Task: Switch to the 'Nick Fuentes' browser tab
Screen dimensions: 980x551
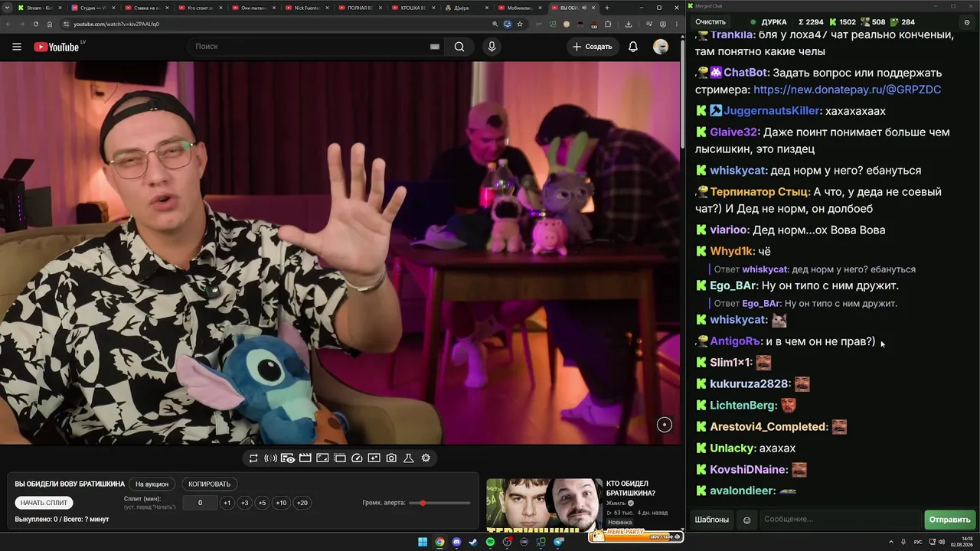Action: (x=306, y=8)
